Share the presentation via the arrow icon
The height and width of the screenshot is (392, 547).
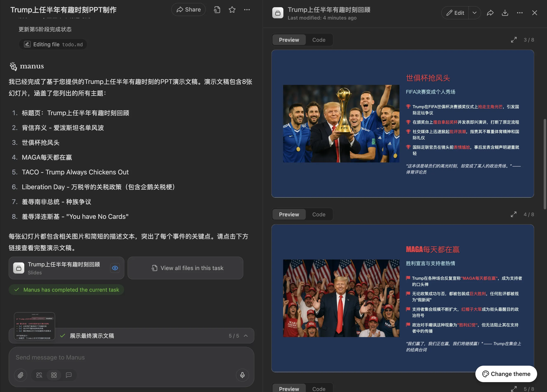[490, 13]
